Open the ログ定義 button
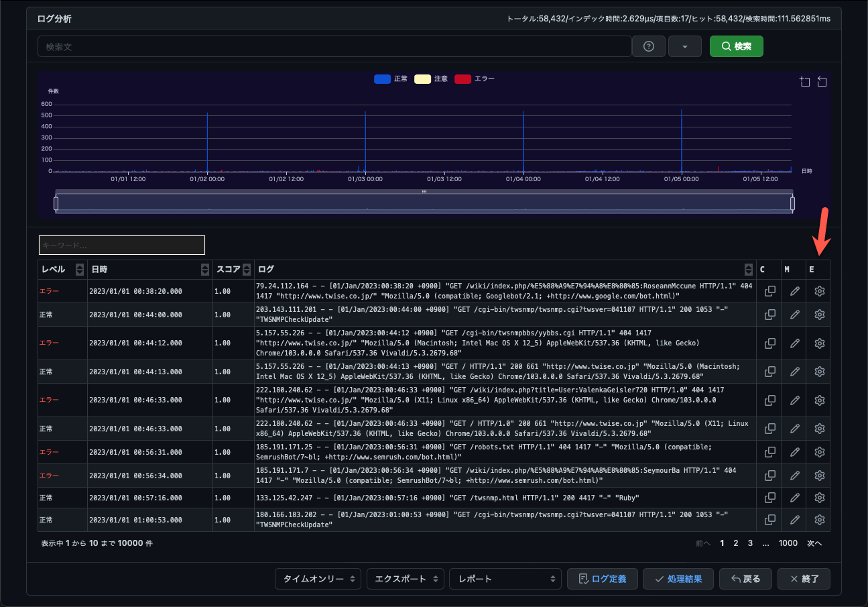The height and width of the screenshot is (607, 868). pos(602,579)
